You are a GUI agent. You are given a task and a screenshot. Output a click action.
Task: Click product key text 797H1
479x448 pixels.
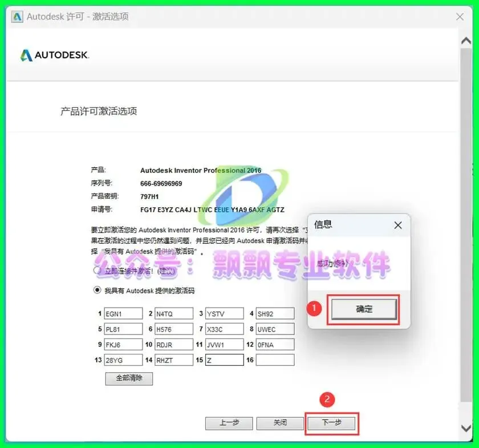(149, 197)
